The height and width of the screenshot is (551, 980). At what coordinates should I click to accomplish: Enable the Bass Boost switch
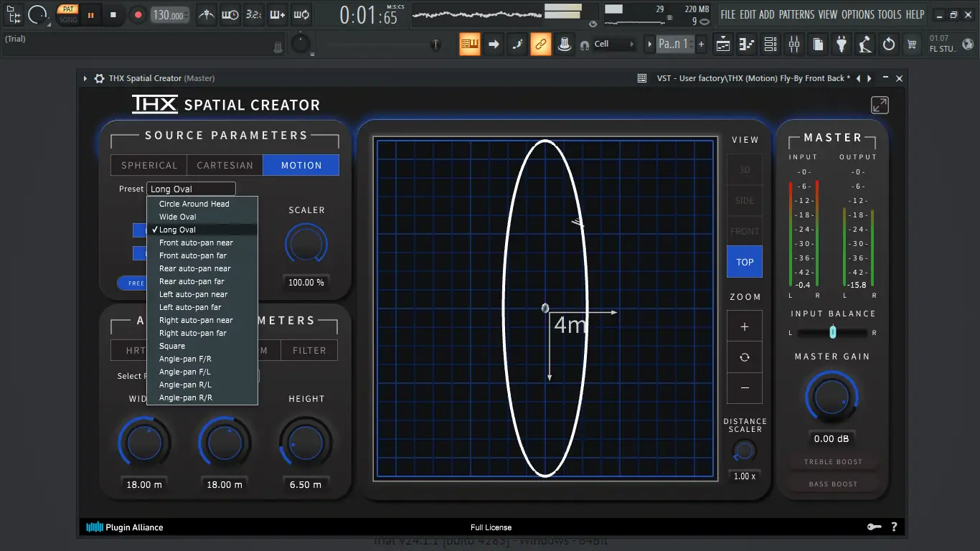pos(833,484)
